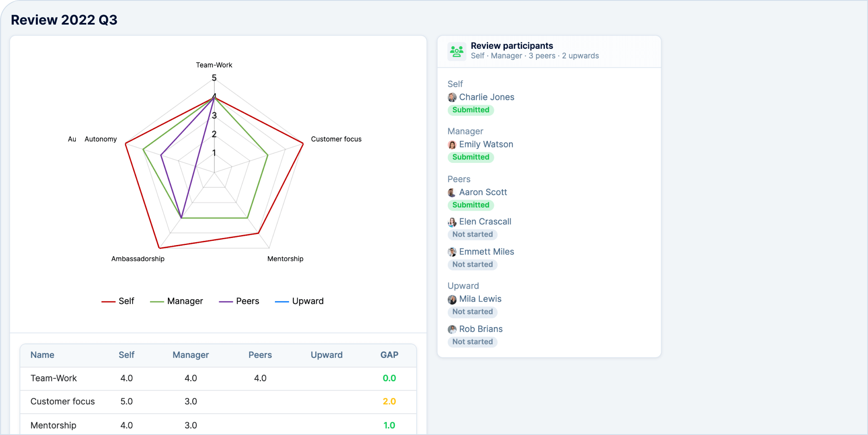Click Mila Lewis's avatar
Screen dimensions: 868x435
point(452,299)
